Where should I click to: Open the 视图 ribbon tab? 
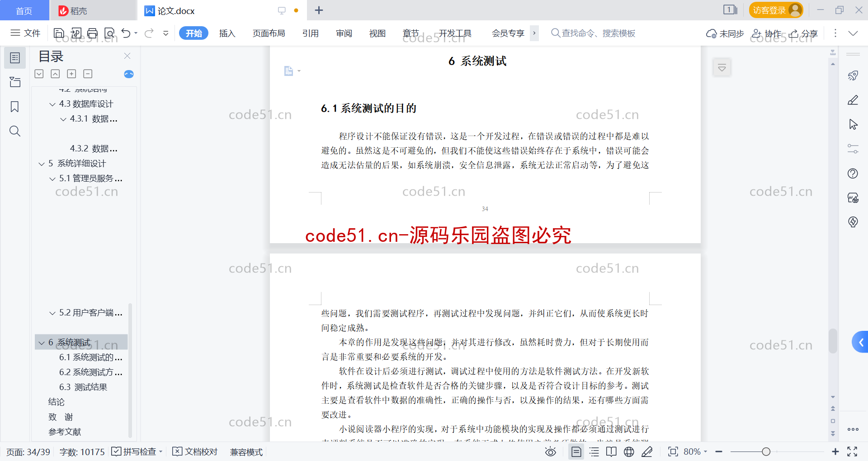pos(377,33)
